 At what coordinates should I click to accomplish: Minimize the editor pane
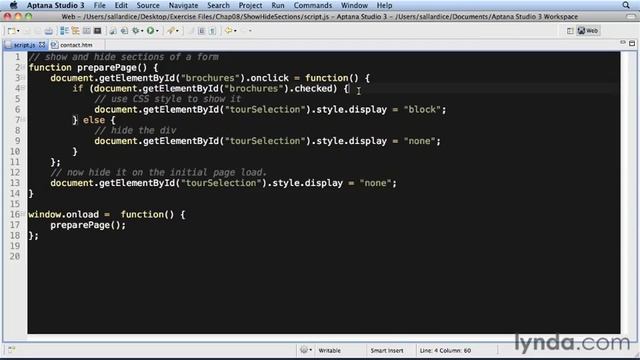(x=623, y=43)
